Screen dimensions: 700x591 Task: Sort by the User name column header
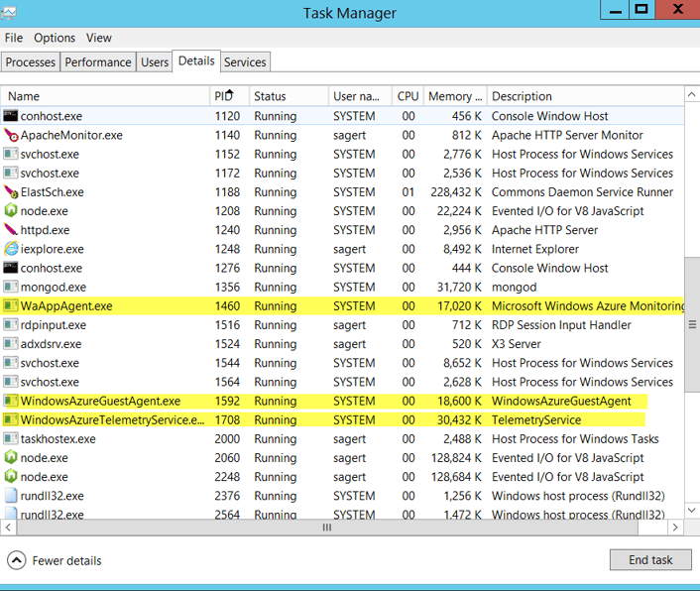point(360,96)
